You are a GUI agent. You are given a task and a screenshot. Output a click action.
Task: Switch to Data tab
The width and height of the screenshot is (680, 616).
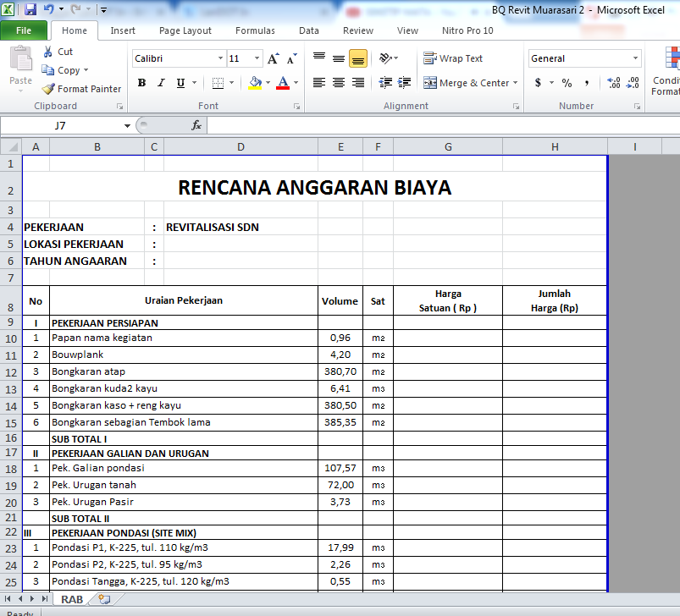(x=309, y=30)
